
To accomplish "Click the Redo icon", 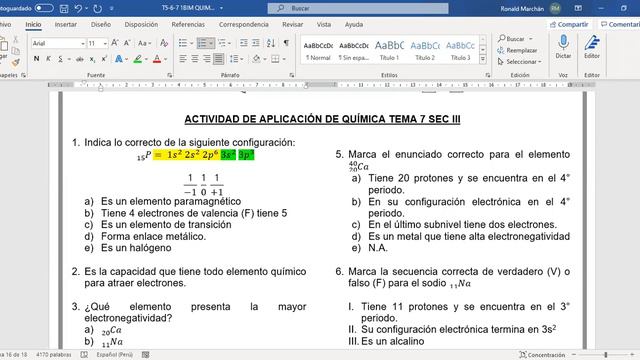I will point(97,8).
